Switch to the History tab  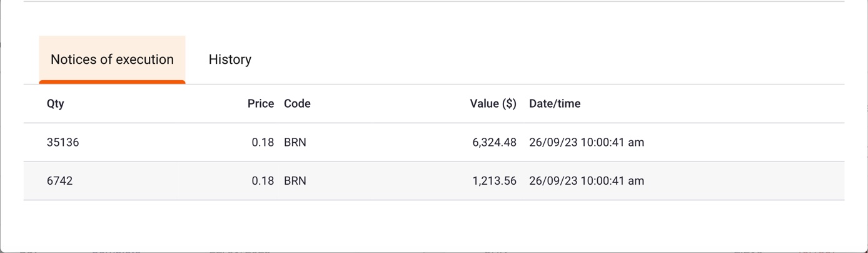230,59
